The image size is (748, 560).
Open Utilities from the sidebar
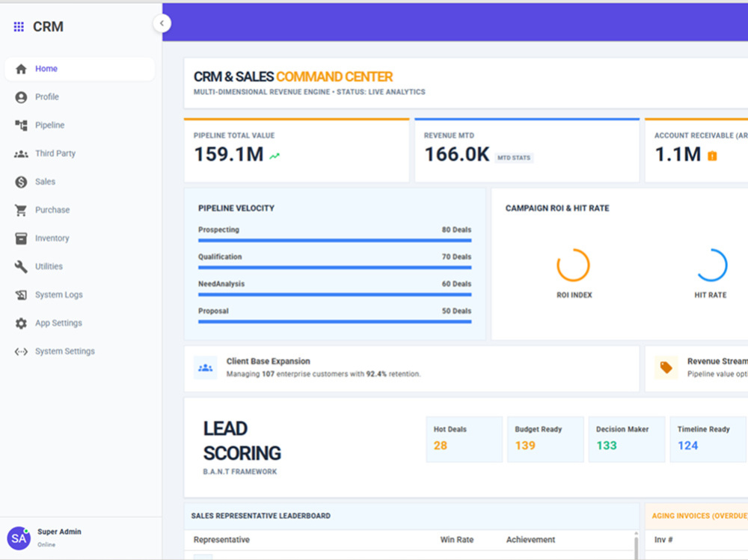tap(80, 266)
